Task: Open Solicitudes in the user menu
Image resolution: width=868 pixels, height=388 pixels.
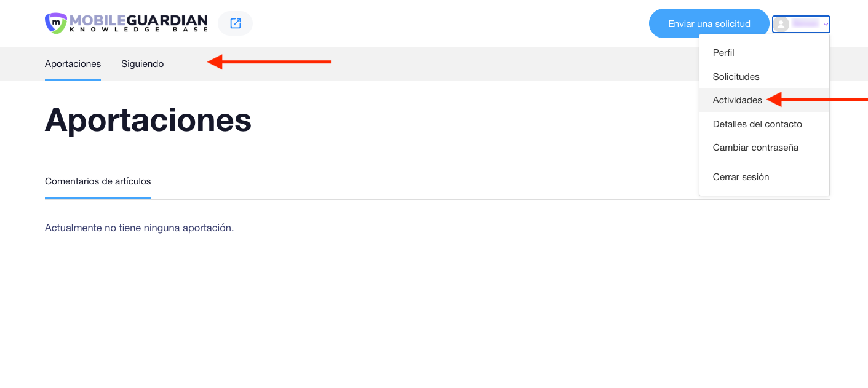Action: (x=736, y=77)
